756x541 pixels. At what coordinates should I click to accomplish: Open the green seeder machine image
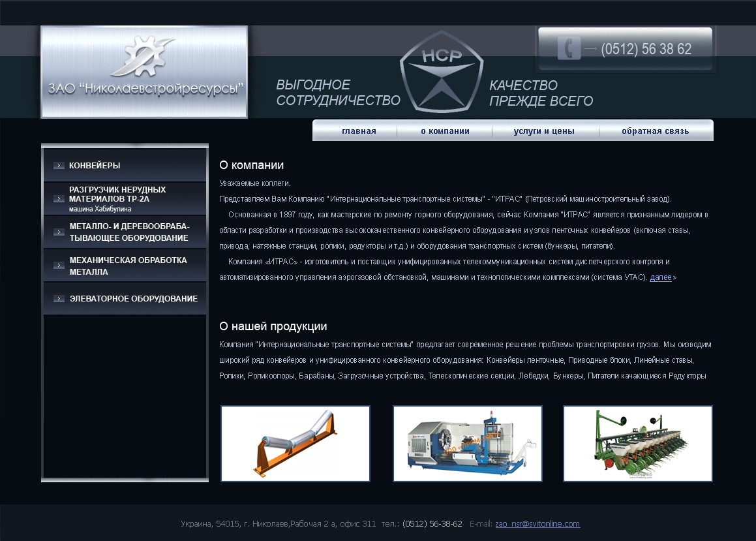tap(638, 444)
